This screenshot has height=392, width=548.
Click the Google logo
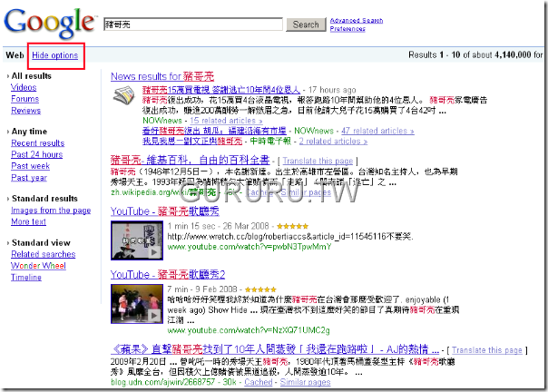coord(49,23)
